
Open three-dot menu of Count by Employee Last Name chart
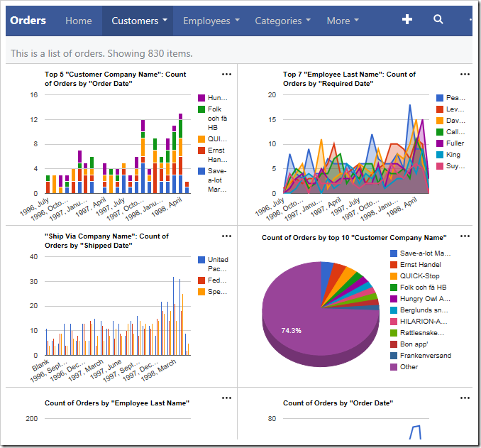tap(226, 398)
